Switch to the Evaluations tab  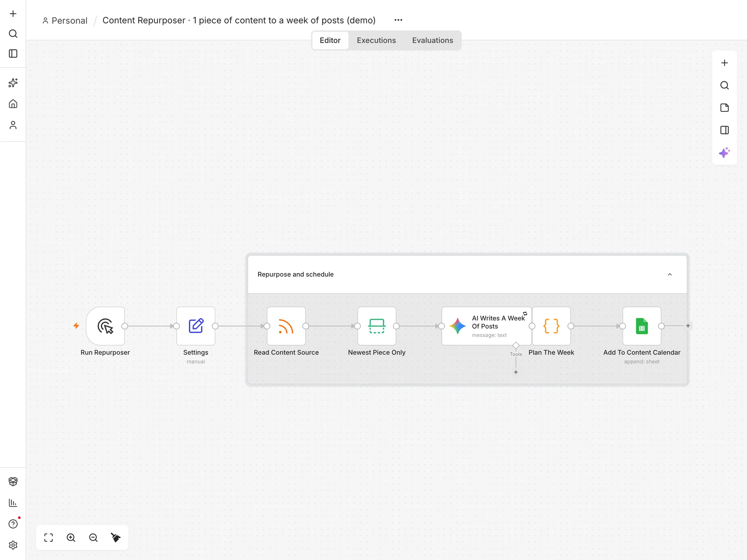click(433, 40)
